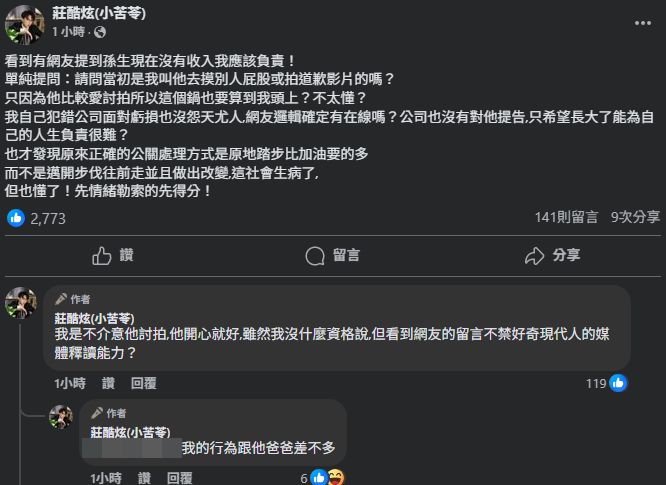Click the like icon next to 119

618,383
